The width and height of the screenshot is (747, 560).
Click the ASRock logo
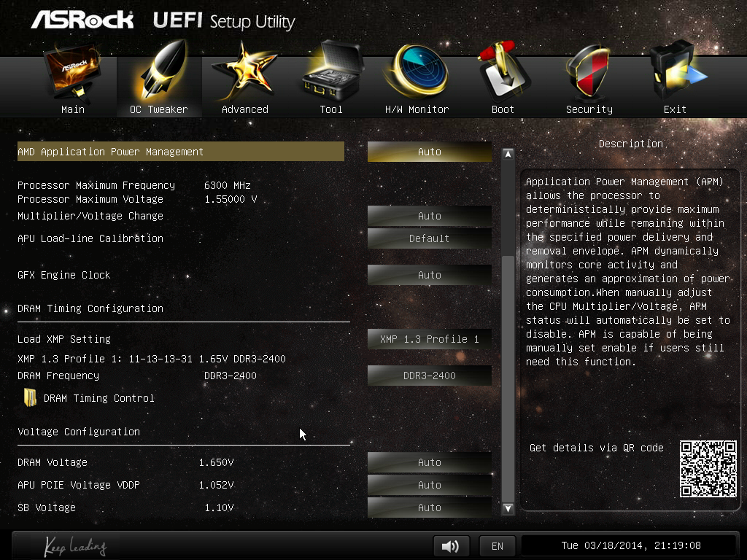tap(82, 20)
